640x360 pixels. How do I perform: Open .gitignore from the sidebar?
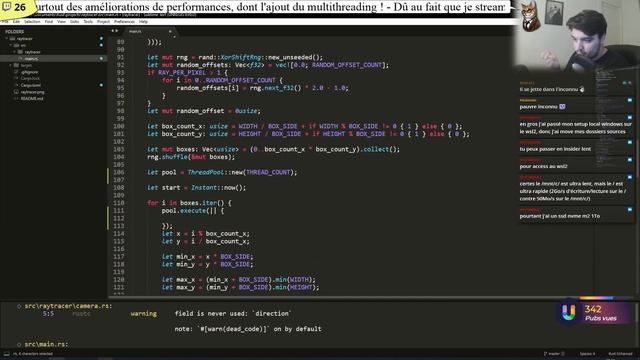[x=29, y=72]
